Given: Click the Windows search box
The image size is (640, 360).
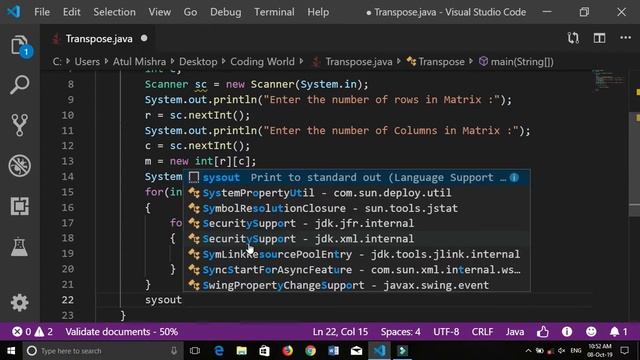Looking at the screenshot, I should coord(103,351).
